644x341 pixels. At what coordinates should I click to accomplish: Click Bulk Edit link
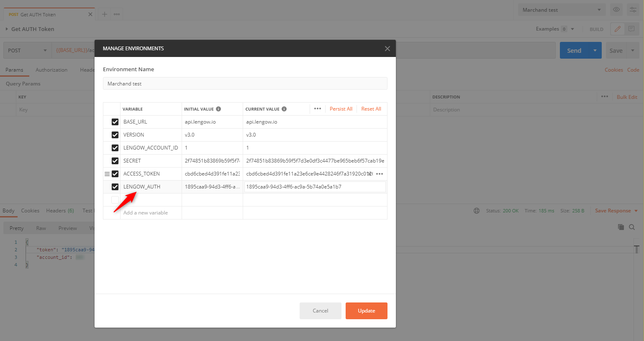point(627,97)
